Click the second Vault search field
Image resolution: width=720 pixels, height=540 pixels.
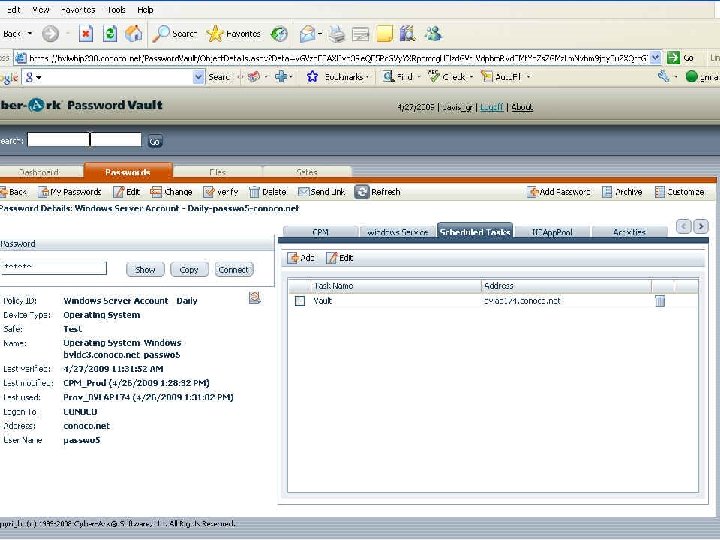(116, 139)
